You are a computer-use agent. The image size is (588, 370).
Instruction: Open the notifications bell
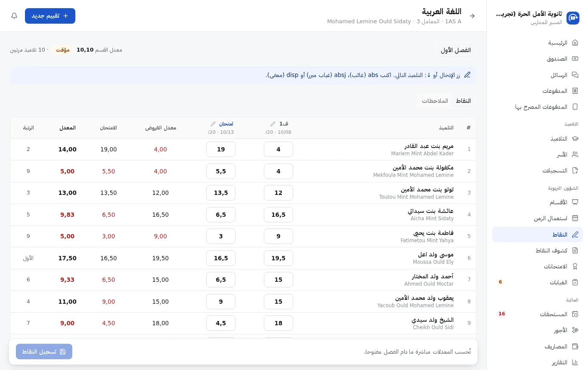click(x=14, y=16)
